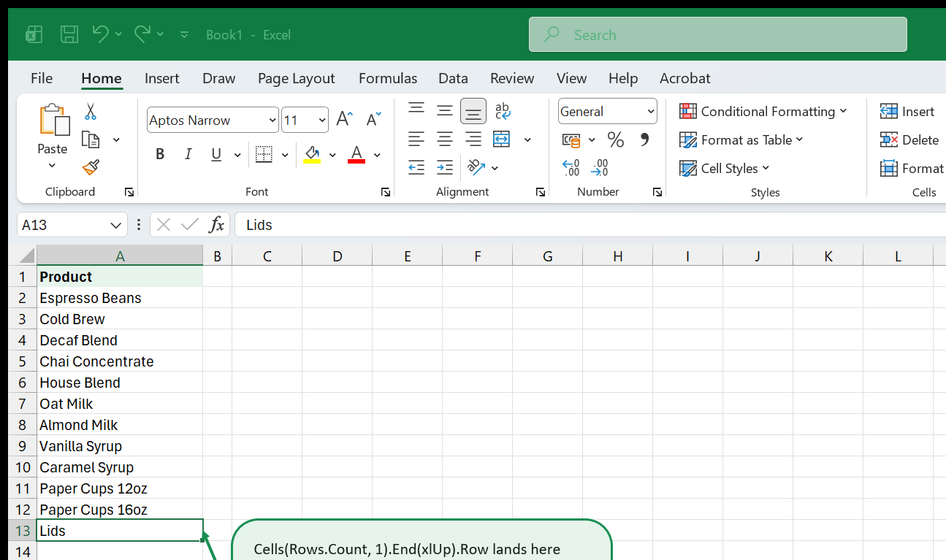Apply the Borders button
The width and height of the screenshot is (946, 560).
coord(264,154)
